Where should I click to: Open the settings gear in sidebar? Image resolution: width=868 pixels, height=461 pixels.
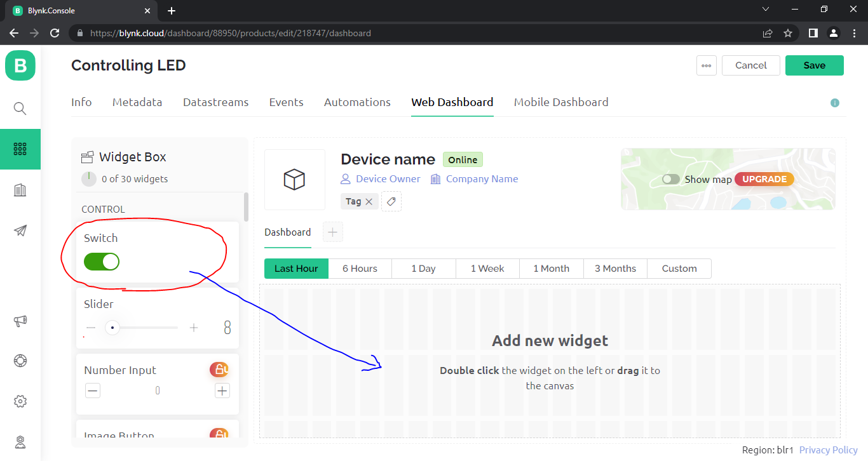pyautogui.click(x=20, y=401)
